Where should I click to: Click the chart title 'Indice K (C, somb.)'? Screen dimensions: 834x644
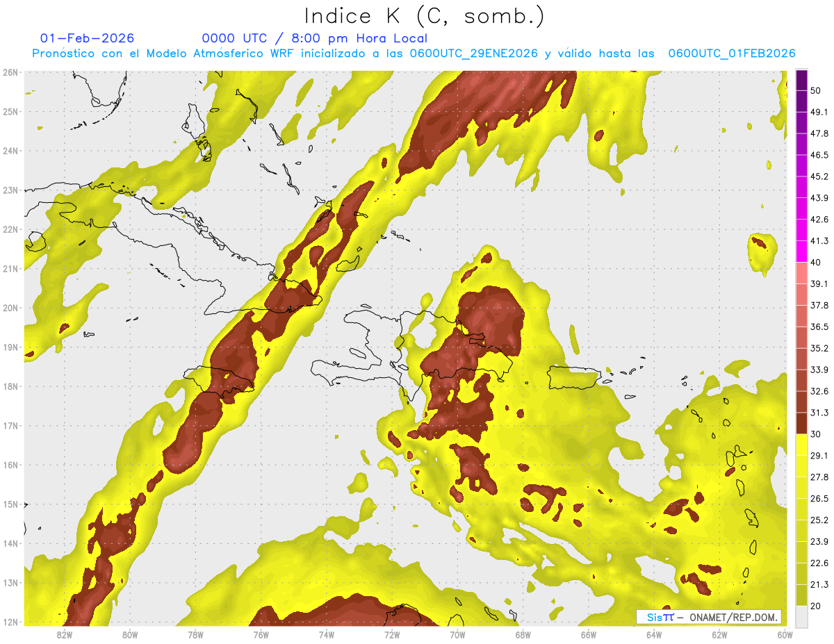point(425,16)
